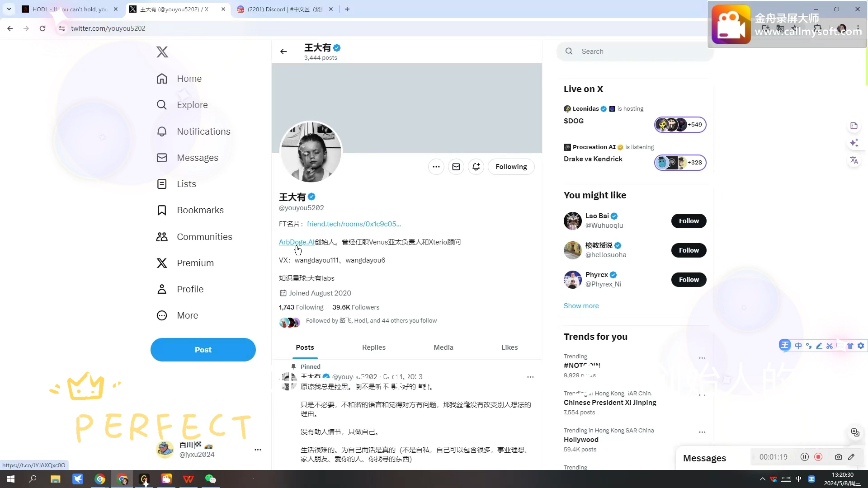Switch to the Likes tab

point(509,347)
